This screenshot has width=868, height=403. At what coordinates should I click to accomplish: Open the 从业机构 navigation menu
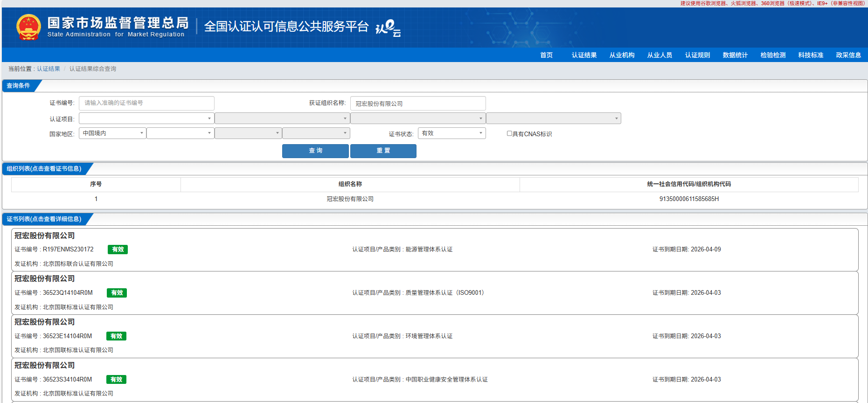pyautogui.click(x=622, y=55)
